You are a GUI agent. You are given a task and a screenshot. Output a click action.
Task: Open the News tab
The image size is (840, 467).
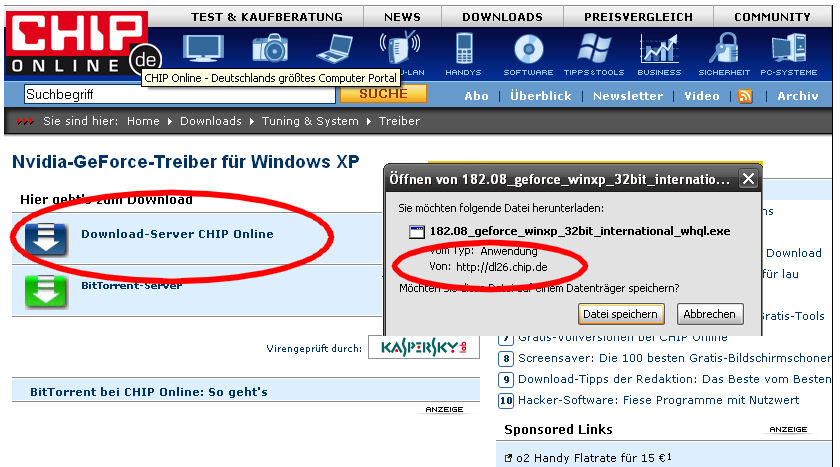402,17
